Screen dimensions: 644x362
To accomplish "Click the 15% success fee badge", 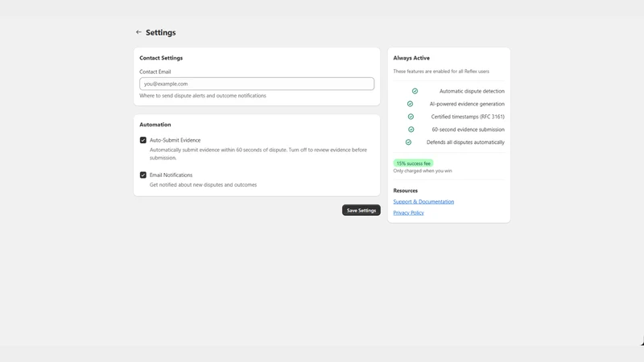I will [413, 163].
